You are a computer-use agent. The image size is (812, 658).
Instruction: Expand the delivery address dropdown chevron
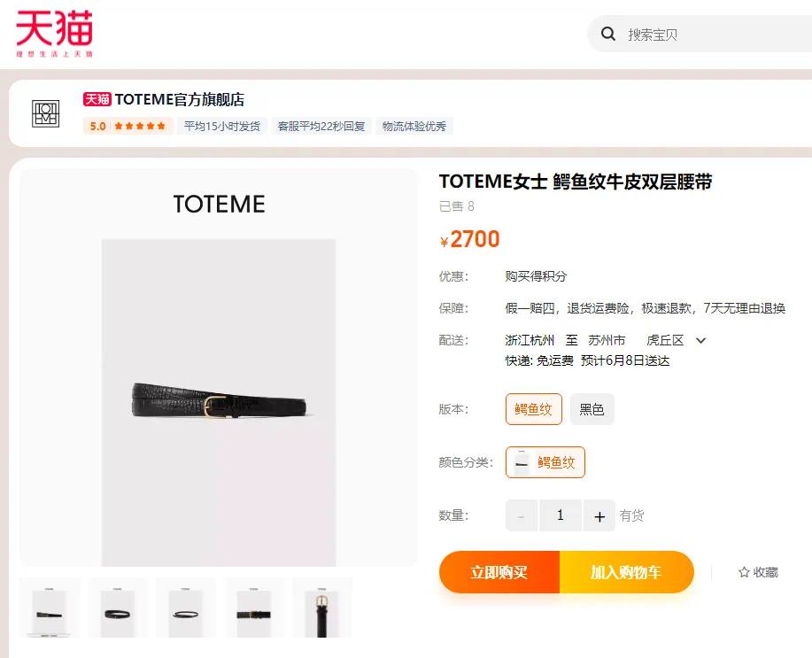coord(700,340)
